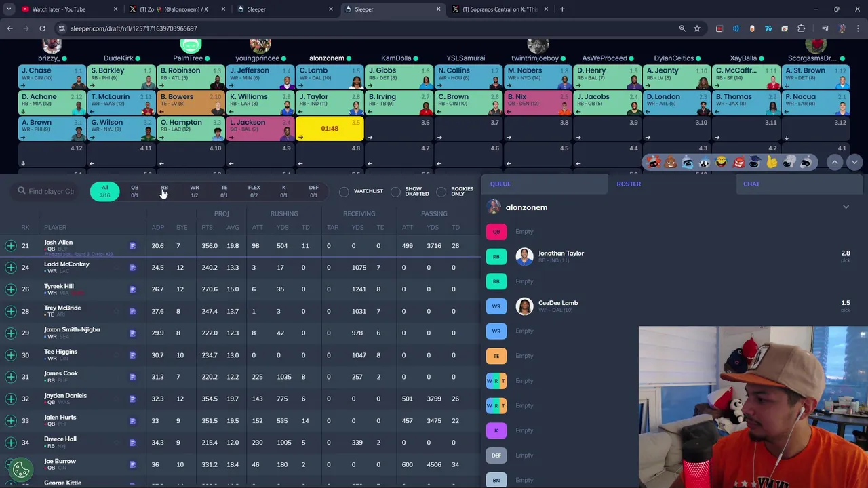Collapse draft board with up chevron
This screenshot has height=488, width=868.
click(835, 163)
